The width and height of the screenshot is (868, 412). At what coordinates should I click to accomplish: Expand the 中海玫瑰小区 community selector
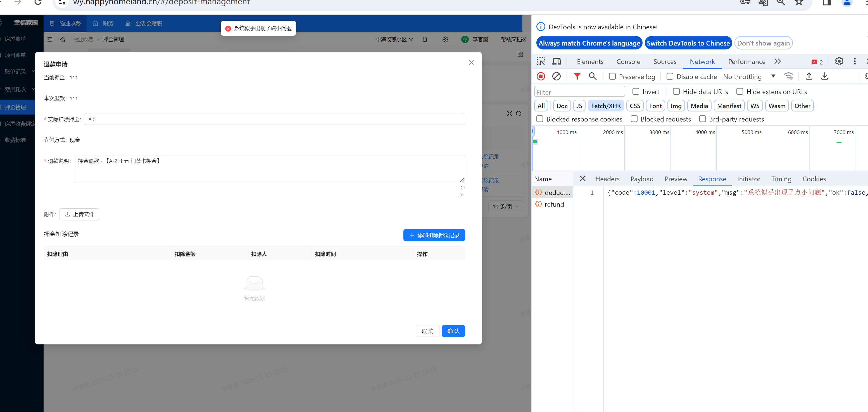pos(394,39)
